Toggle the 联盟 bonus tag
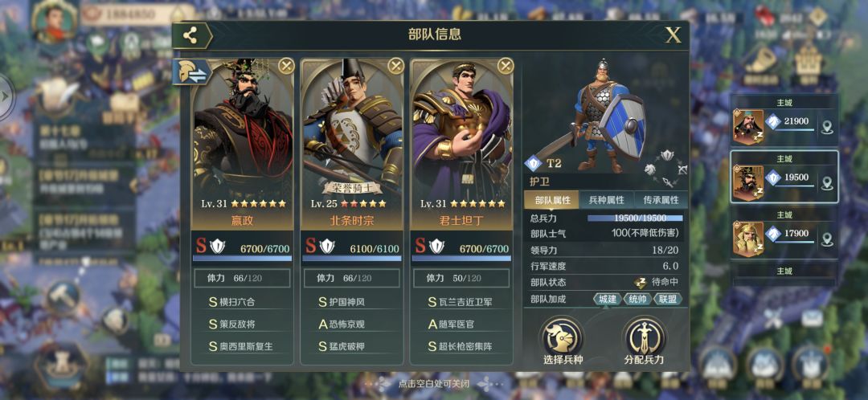868x400 pixels. (x=667, y=299)
